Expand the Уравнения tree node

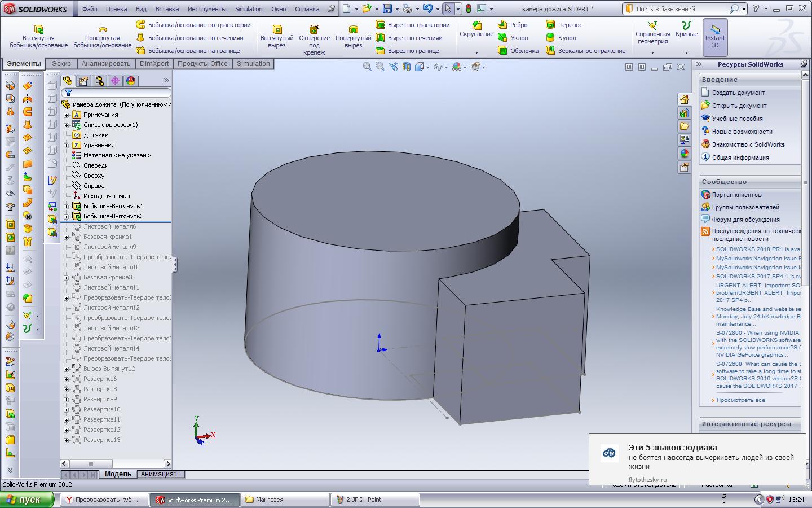pyautogui.click(x=66, y=145)
